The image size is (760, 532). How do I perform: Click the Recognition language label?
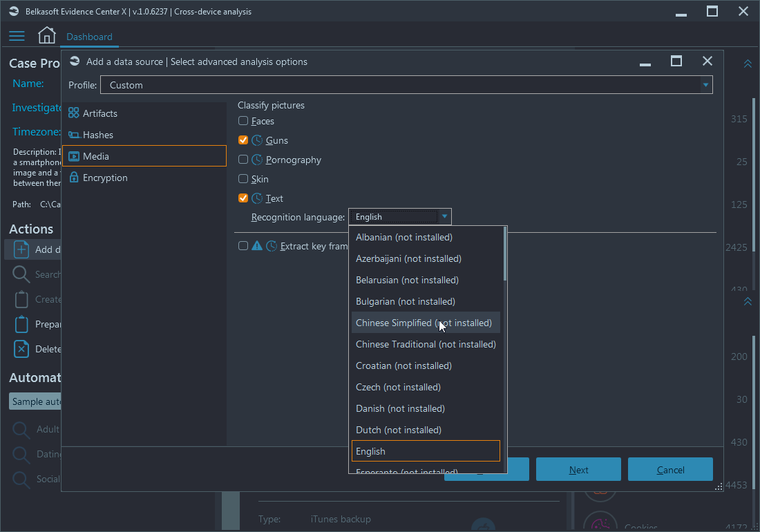point(298,217)
